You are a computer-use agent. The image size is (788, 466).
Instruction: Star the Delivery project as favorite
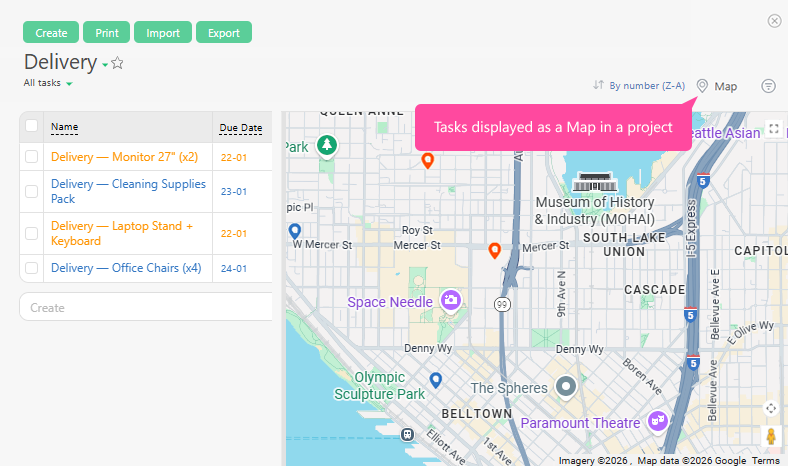click(117, 63)
